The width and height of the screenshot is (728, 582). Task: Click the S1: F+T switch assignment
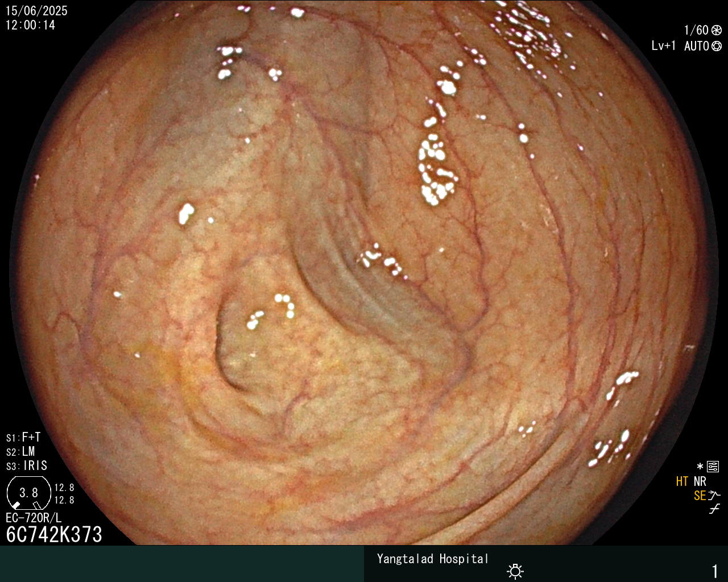[x=23, y=438]
